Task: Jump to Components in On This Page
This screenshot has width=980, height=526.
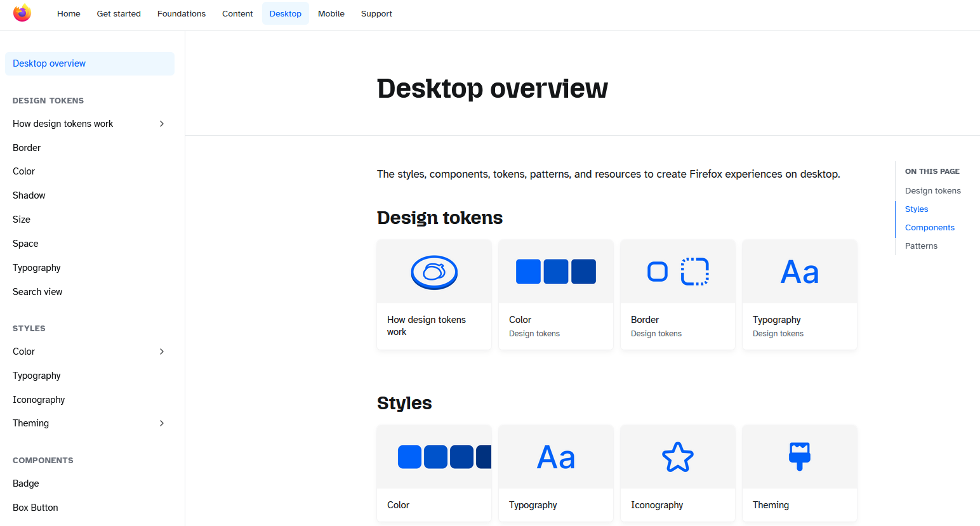Action: coord(929,228)
